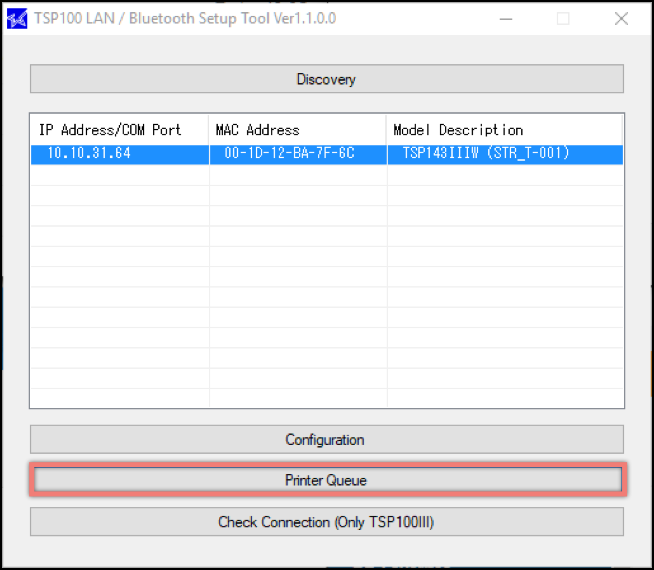
Task: Click the Model Description column header
Action: point(505,130)
